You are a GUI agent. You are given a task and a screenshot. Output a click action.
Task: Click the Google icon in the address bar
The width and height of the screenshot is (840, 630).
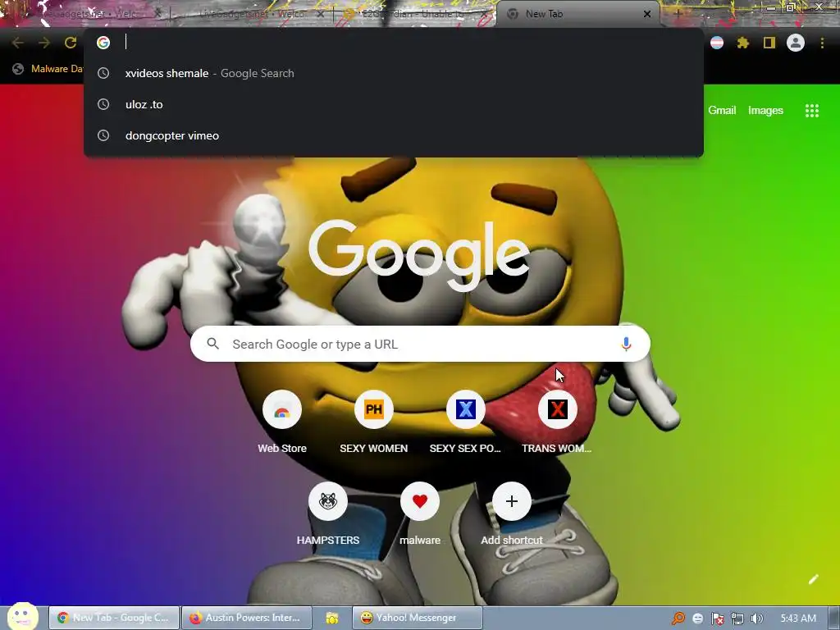(x=103, y=43)
